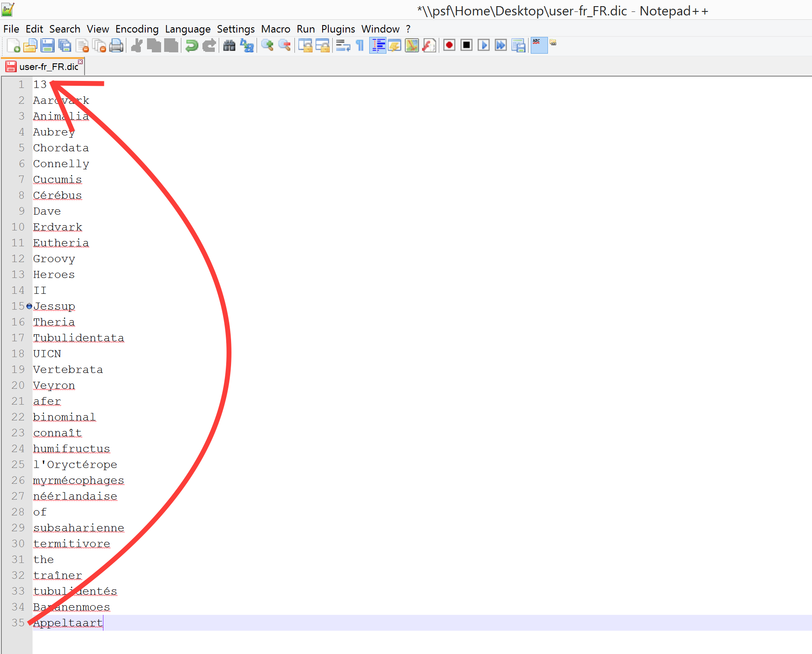Start macro recording with red dot
The height and width of the screenshot is (654, 812).
point(449,45)
